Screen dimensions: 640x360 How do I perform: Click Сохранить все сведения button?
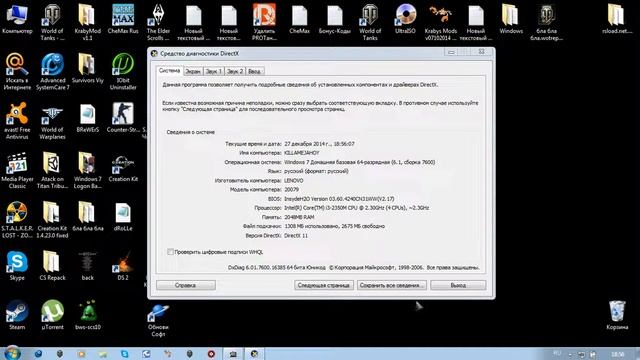[x=392, y=285]
